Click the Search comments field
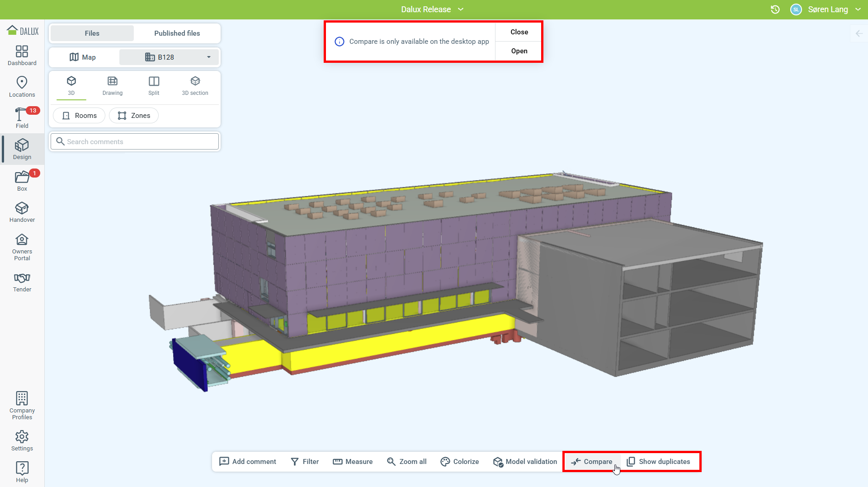The image size is (868, 487). point(135,141)
